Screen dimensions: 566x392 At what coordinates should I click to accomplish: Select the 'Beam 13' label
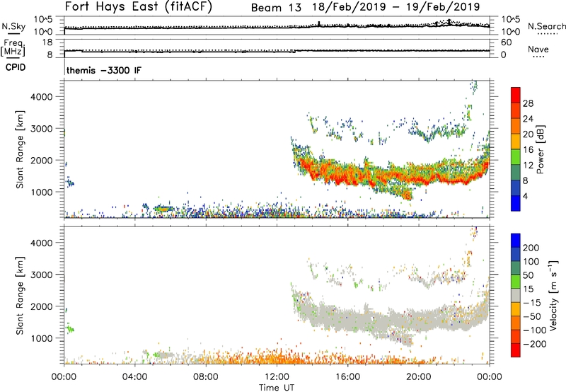tap(276, 8)
